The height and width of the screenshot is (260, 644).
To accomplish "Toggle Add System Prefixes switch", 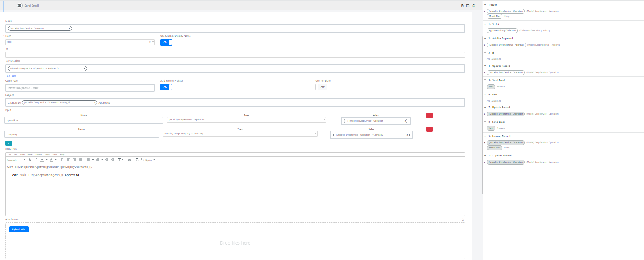I will coord(166,87).
